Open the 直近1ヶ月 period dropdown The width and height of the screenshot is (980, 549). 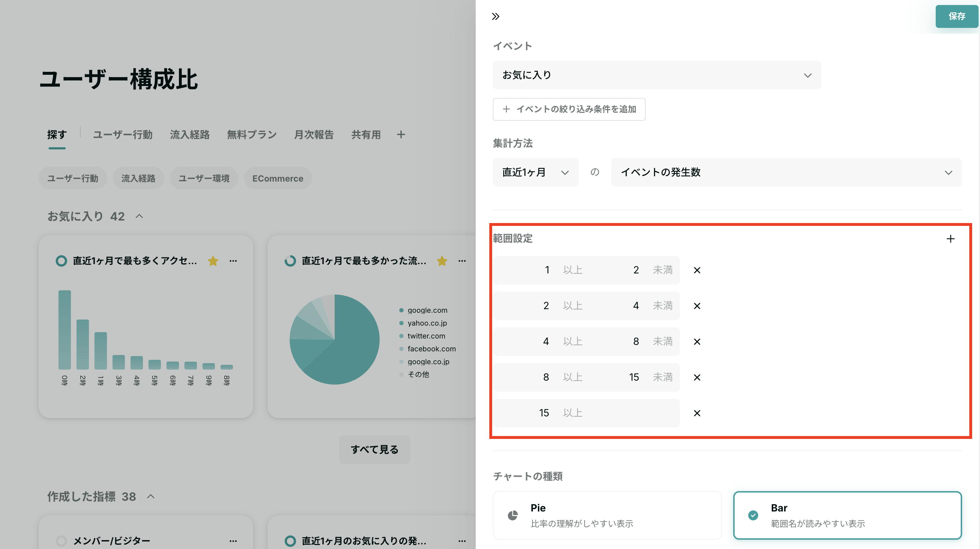pos(535,172)
